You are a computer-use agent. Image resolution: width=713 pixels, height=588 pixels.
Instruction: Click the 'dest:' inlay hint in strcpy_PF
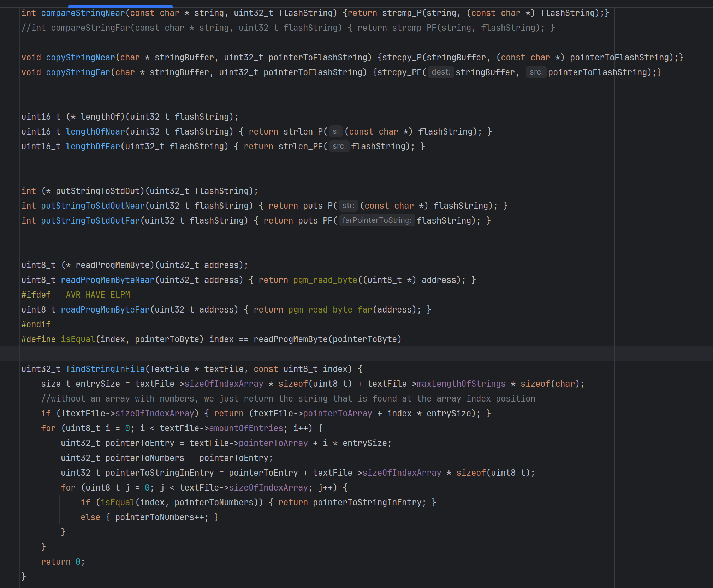pos(440,72)
